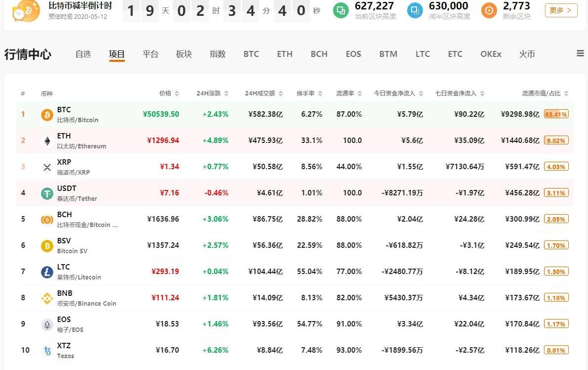Click the Tezos XTZ coin icon
Screen dimensions: 588x370
pos(47,351)
